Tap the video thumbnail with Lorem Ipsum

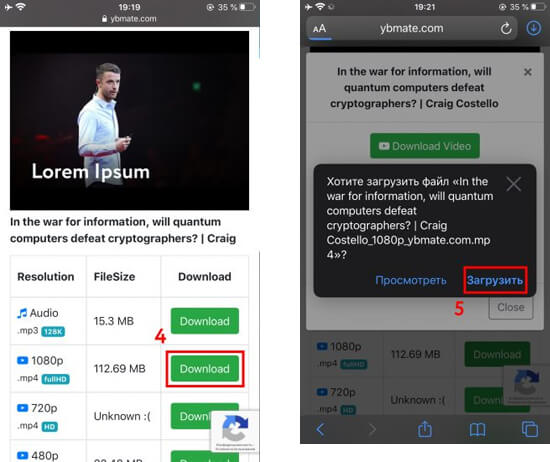129,120
